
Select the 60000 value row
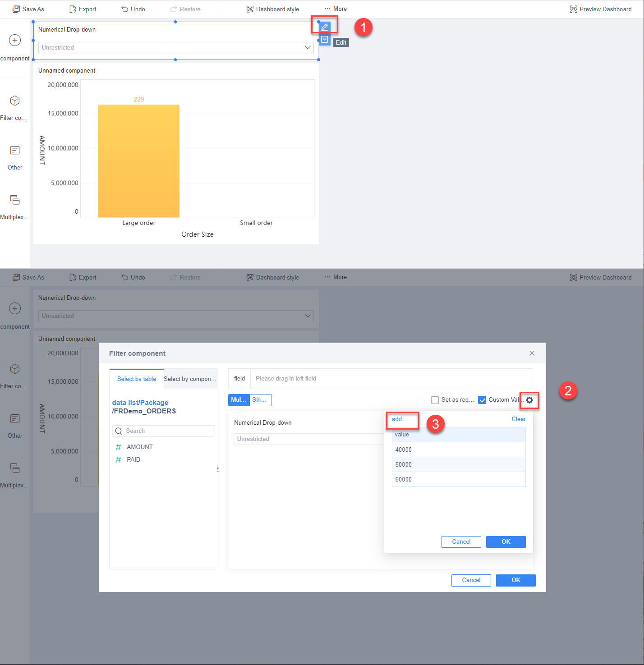click(x=459, y=479)
